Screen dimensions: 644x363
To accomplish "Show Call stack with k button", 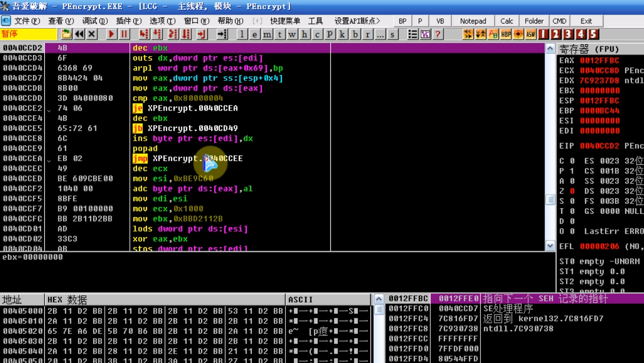I will (x=342, y=34).
